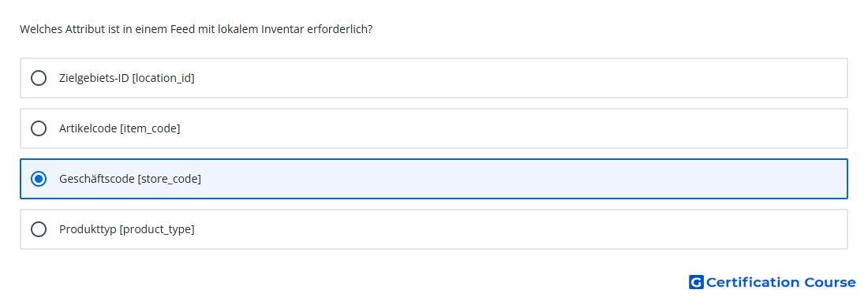868x297 pixels.
Task: Click the 'Produkttyp' label word
Action: 88,229
